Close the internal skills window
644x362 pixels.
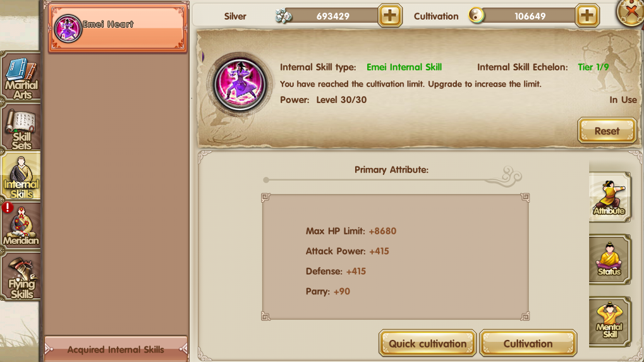click(631, 12)
